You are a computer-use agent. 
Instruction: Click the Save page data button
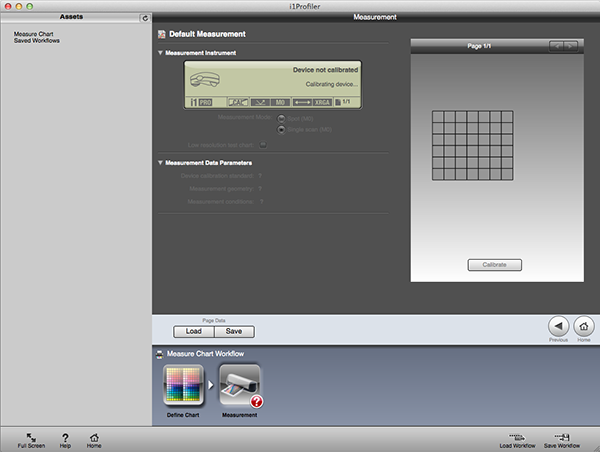tap(234, 331)
